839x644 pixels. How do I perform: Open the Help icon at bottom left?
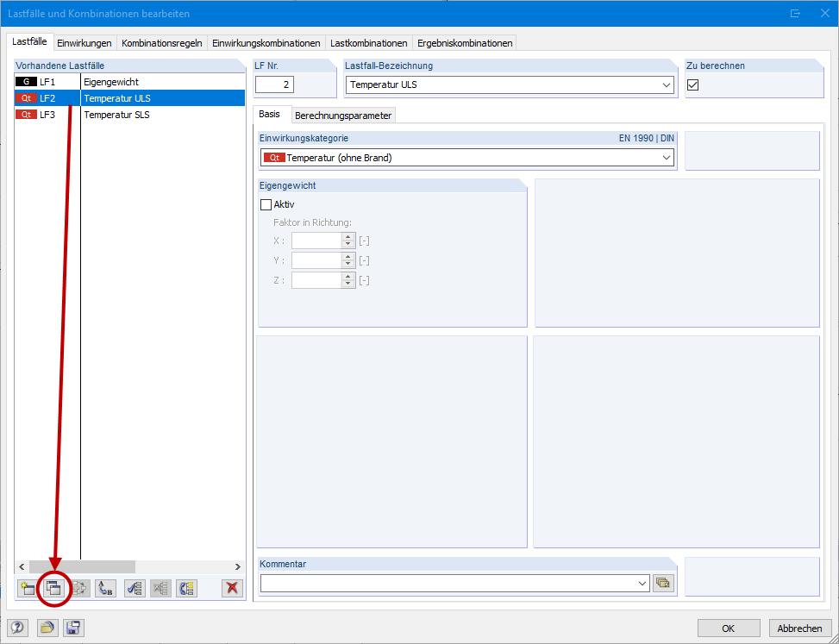17,628
